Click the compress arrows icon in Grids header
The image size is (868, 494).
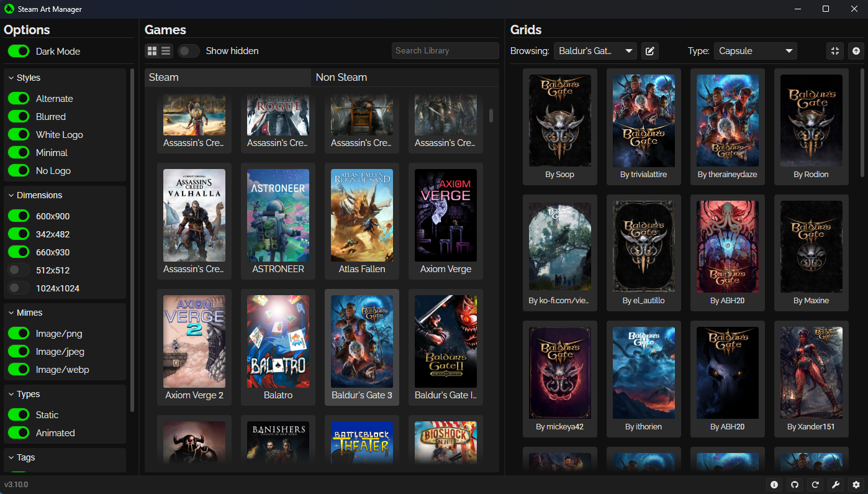(x=835, y=51)
